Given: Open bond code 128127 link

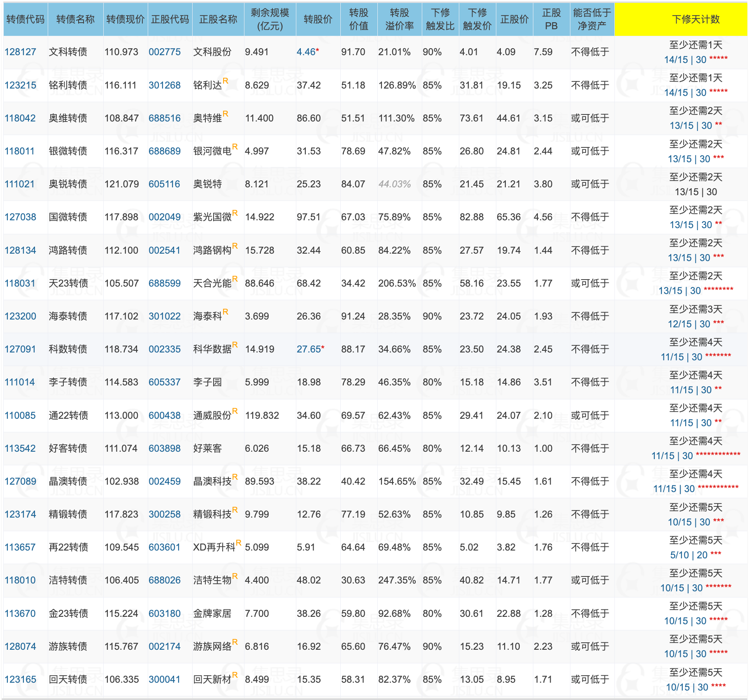Looking at the screenshot, I should pos(20,52).
